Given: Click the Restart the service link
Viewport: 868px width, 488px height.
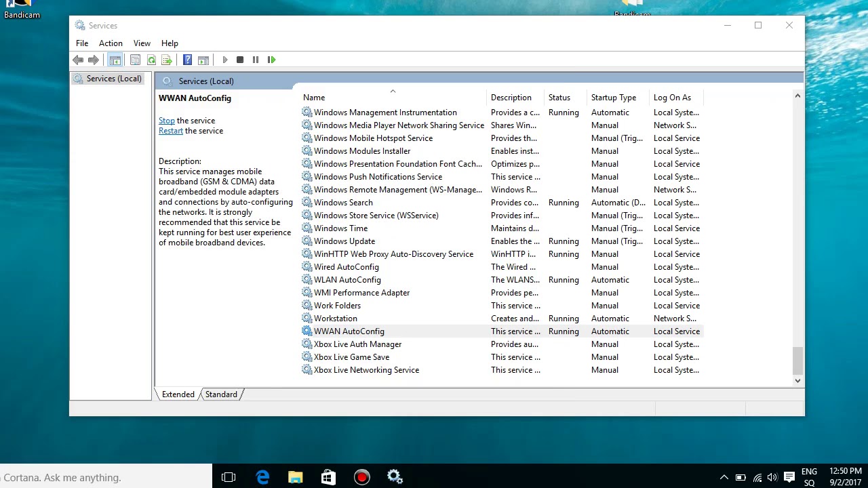Looking at the screenshot, I should click(171, 131).
